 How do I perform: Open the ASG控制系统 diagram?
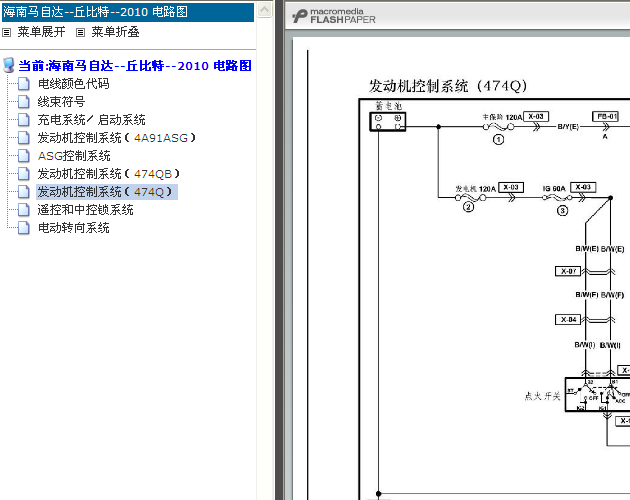click(74, 156)
